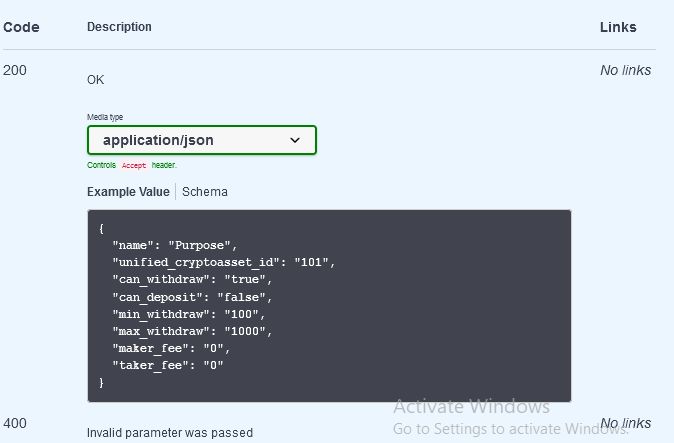This screenshot has width=674, height=443.
Task: Click the Media type label
Action: click(x=105, y=117)
